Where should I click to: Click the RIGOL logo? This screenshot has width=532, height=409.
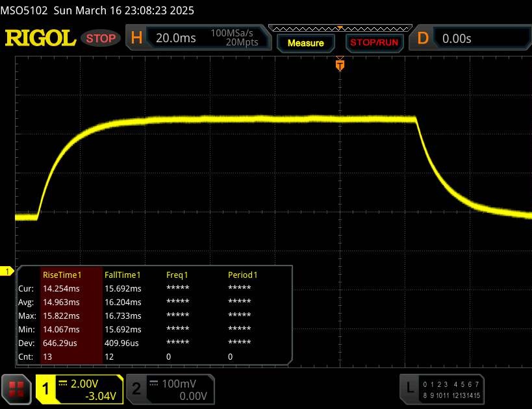tap(40, 38)
